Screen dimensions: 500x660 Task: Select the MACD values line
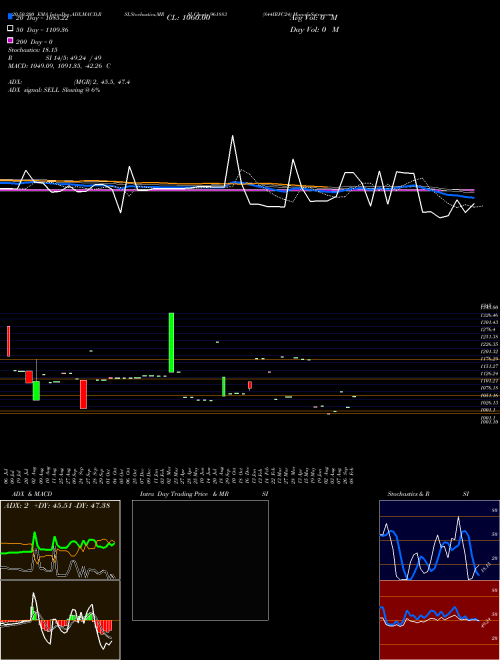(x=59, y=66)
